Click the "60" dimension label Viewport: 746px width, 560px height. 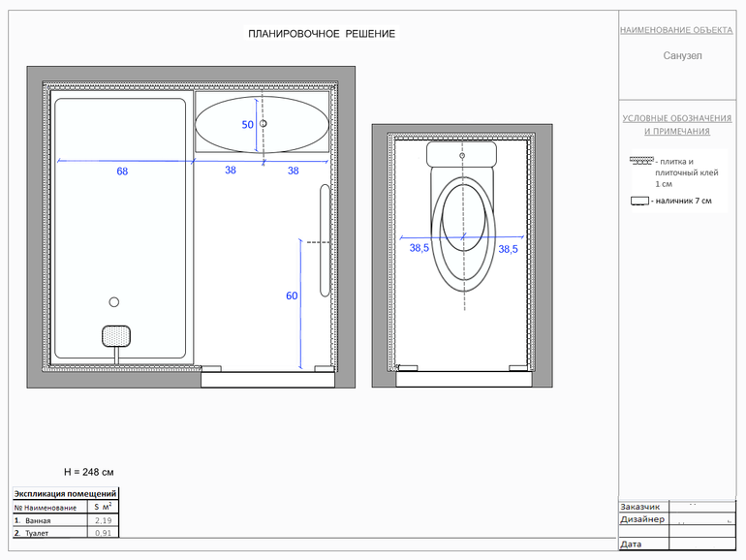[x=292, y=296]
